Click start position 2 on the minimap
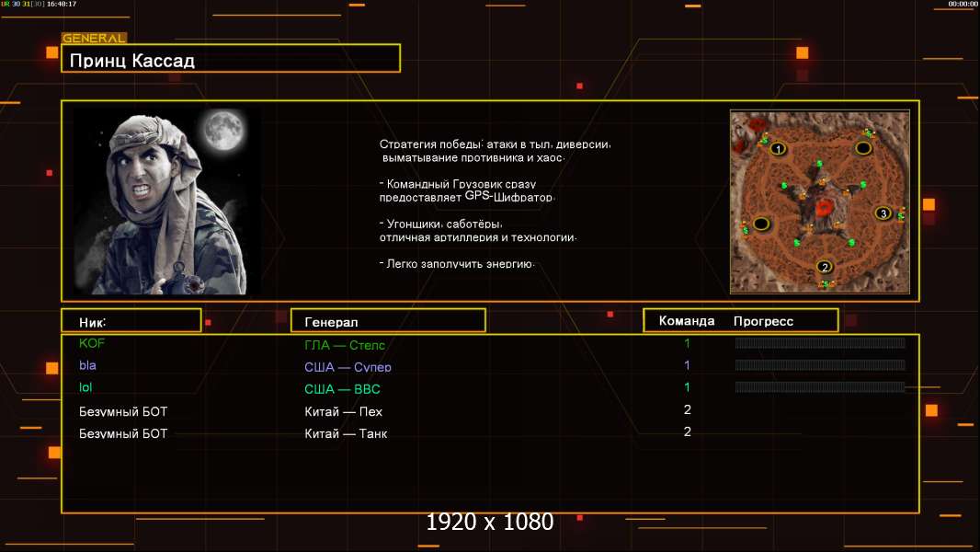 pos(825,267)
